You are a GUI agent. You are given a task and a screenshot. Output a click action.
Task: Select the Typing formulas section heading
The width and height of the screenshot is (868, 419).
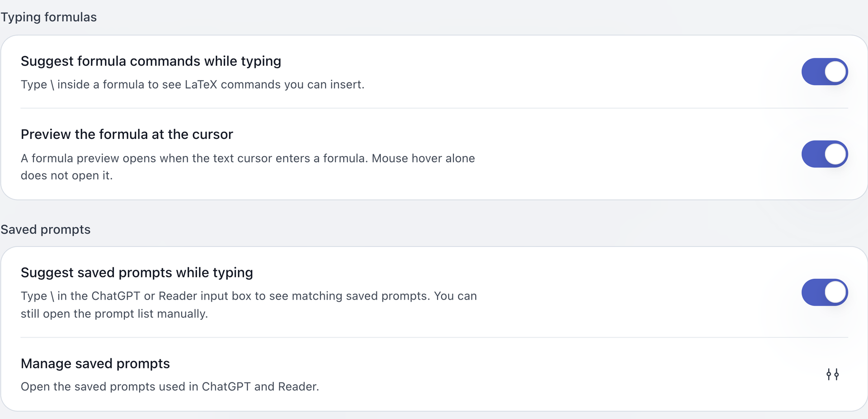point(48,17)
